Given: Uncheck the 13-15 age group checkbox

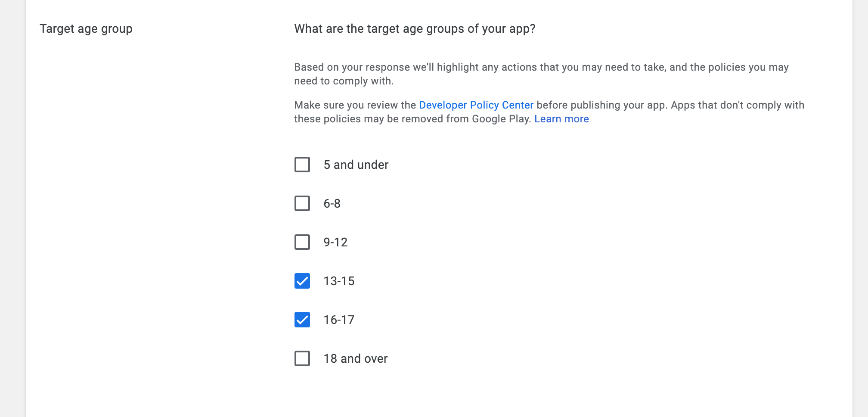Looking at the screenshot, I should point(302,281).
